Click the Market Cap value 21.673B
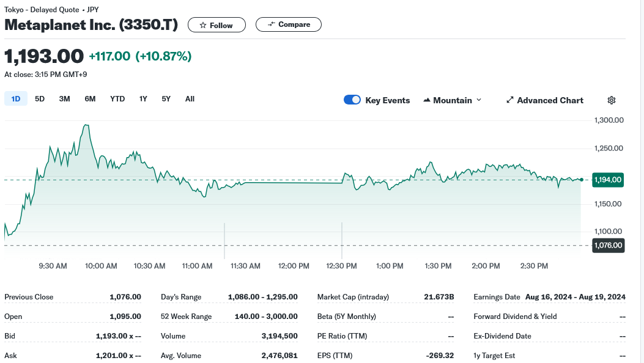The height and width of the screenshot is (363, 644). pos(439,297)
